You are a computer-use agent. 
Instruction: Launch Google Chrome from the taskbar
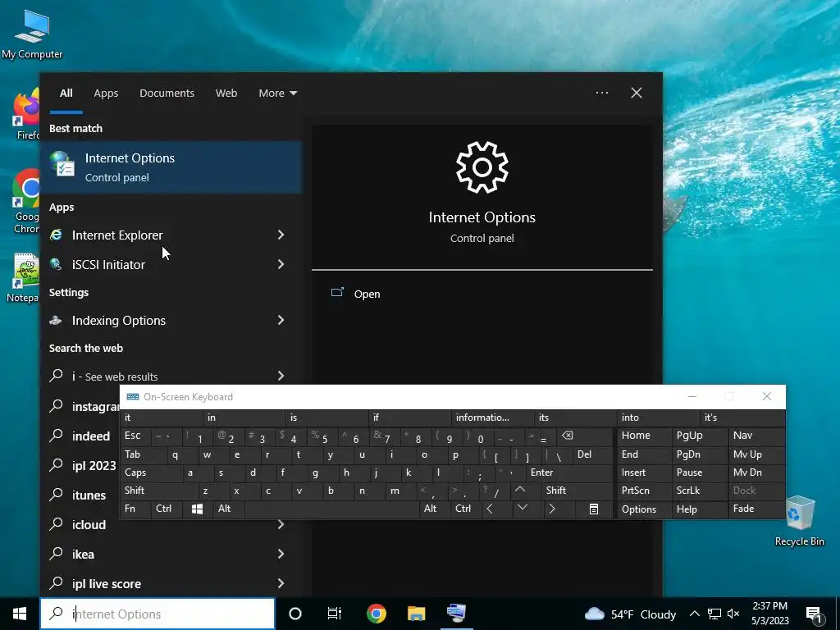coord(377,614)
